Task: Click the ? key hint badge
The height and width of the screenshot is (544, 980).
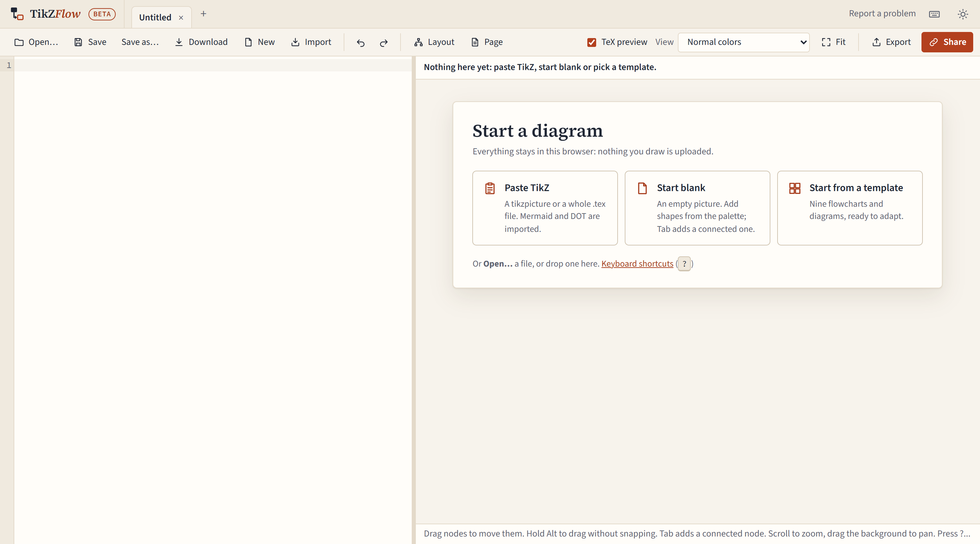Action: pyautogui.click(x=684, y=264)
